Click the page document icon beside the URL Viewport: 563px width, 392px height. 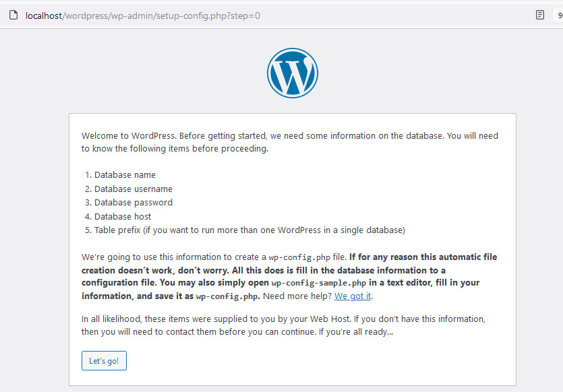coord(13,15)
